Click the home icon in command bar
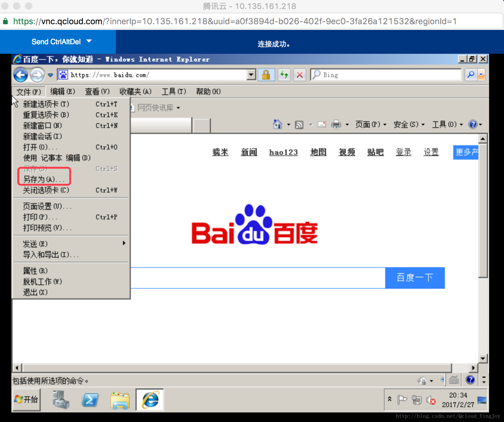 click(x=277, y=125)
